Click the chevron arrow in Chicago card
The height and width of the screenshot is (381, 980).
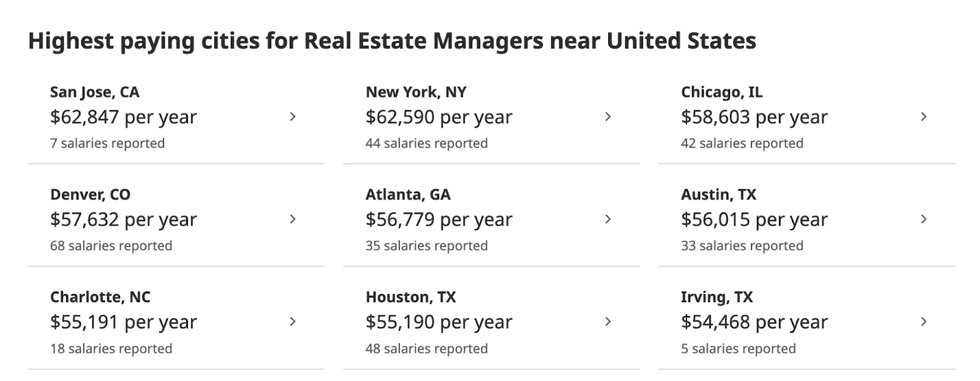(x=924, y=116)
